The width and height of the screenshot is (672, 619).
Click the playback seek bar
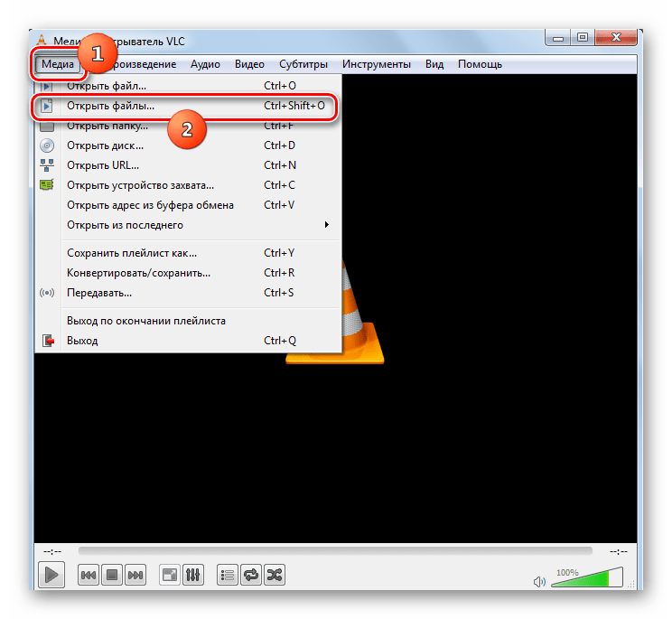coord(335,551)
